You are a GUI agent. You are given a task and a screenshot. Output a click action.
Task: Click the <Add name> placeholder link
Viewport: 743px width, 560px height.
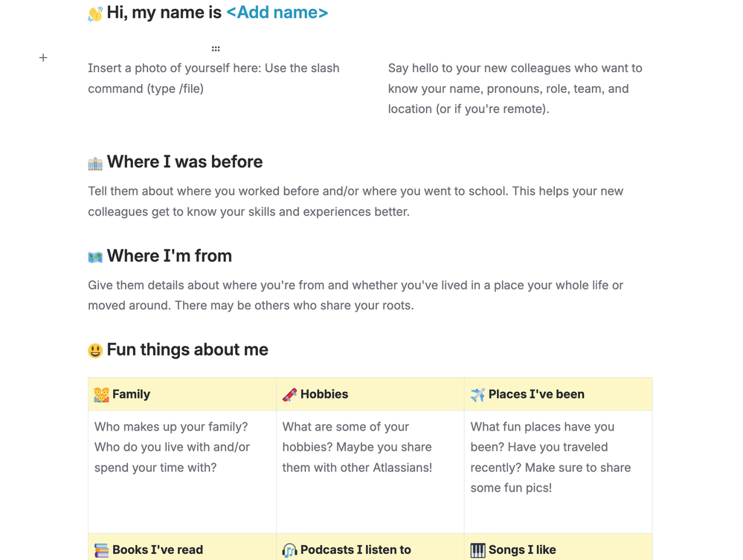click(x=277, y=13)
